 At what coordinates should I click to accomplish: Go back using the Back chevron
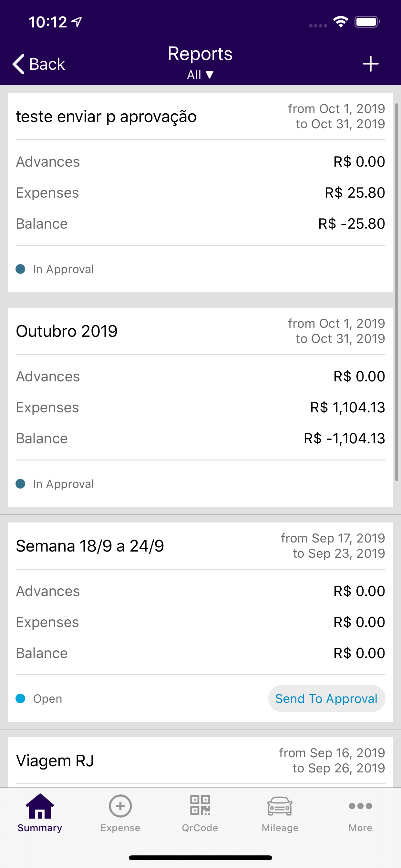[39, 64]
